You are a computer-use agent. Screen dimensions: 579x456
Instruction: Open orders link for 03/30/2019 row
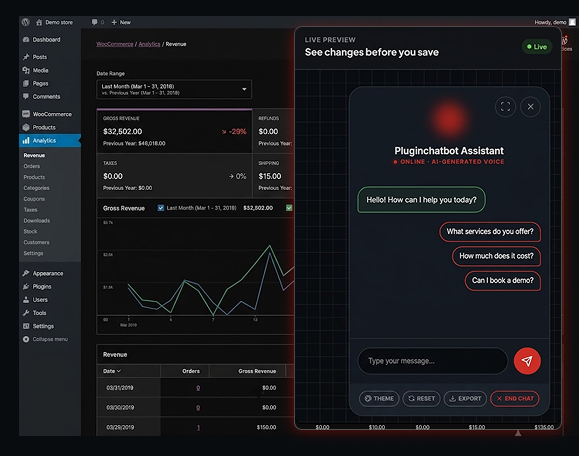point(198,408)
